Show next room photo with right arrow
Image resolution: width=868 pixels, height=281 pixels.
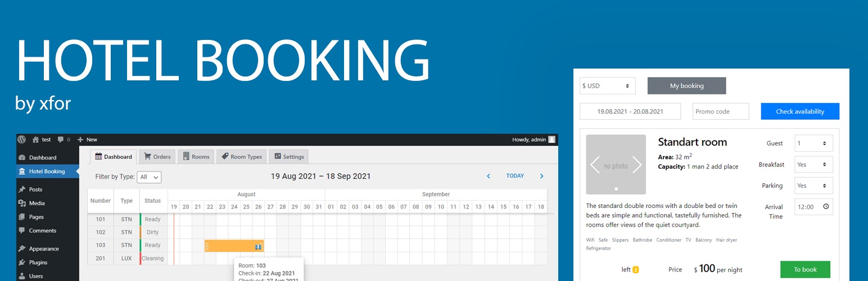637,165
